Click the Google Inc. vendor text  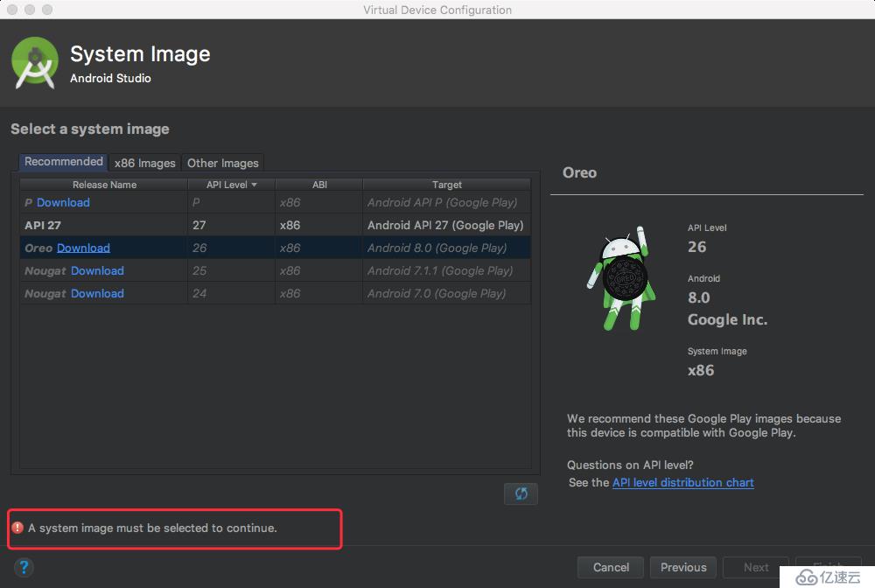[x=727, y=319]
